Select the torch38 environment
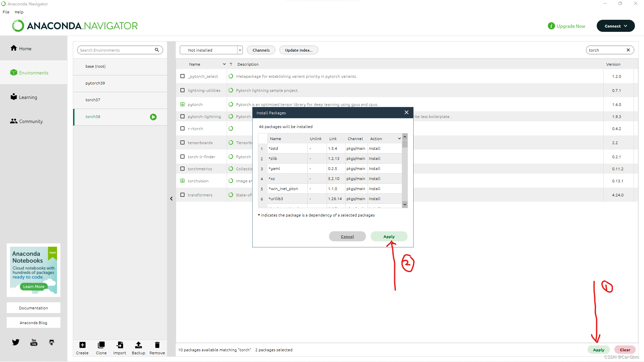Viewport: 644px width, 362px height. pyautogui.click(x=120, y=117)
